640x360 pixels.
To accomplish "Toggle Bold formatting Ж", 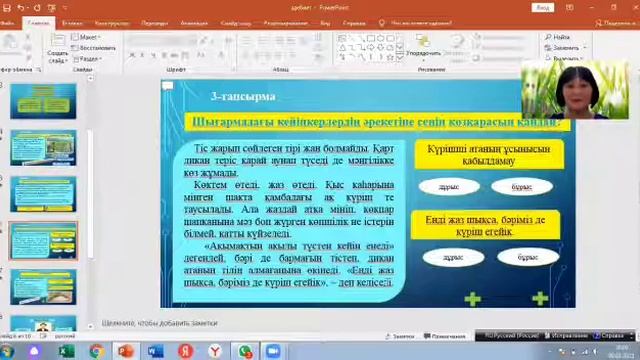I will click(x=132, y=55).
